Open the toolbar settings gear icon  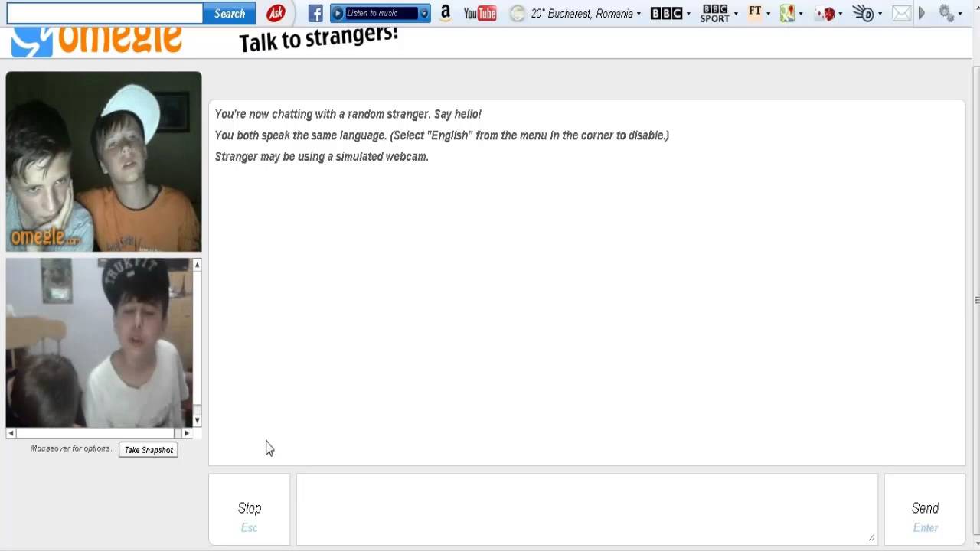947,13
